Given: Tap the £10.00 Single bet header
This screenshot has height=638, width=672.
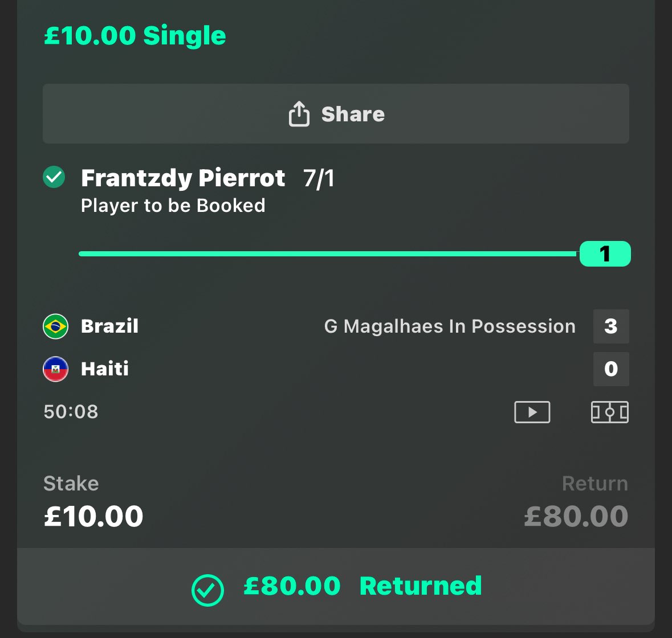Looking at the screenshot, I should [x=135, y=35].
